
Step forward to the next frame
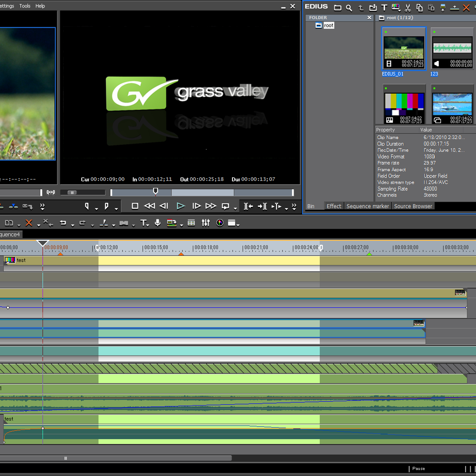(196, 206)
